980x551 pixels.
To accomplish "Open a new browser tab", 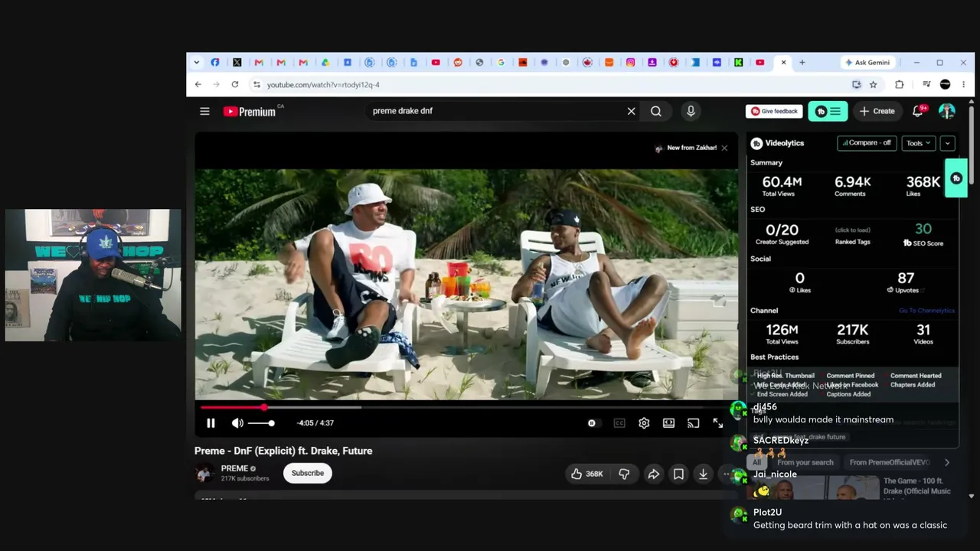I will tap(802, 63).
